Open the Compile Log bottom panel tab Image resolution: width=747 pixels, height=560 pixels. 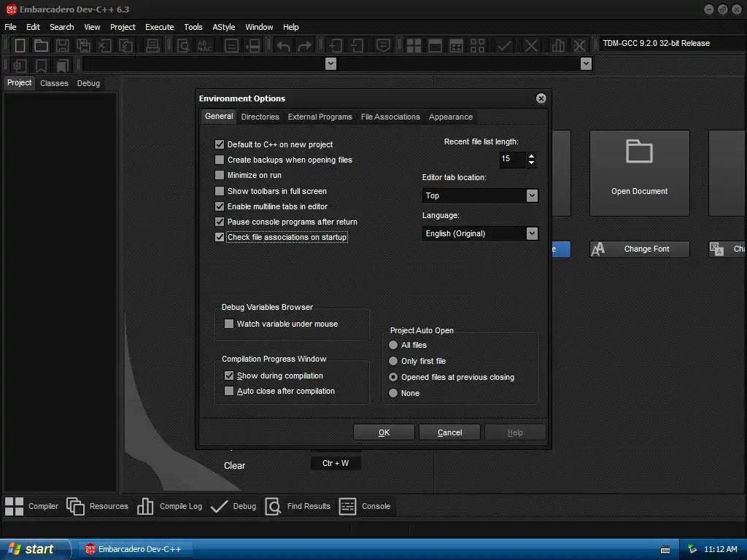[169, 506]
